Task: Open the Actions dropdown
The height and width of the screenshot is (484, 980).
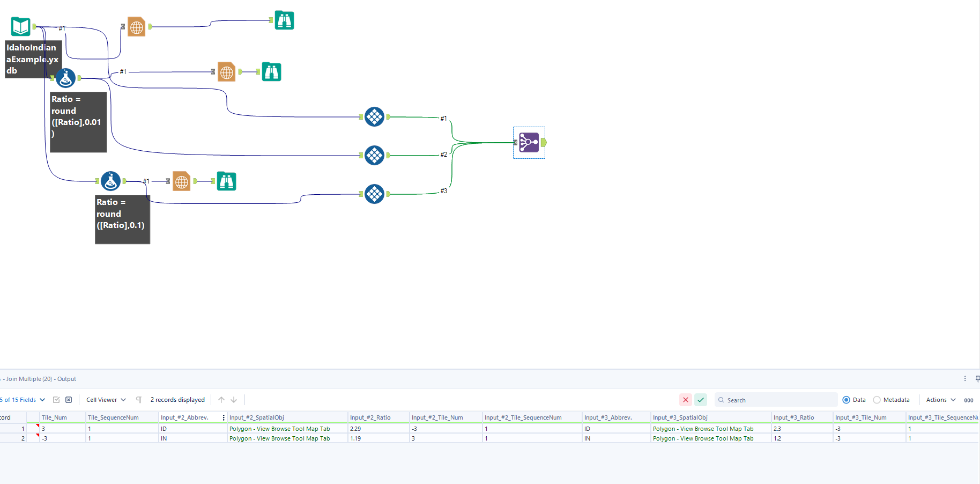Action: coord(940,400)
